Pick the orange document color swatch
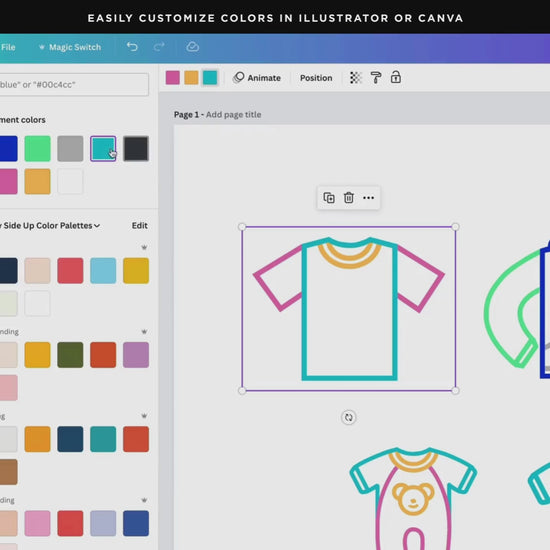The width and height of the screenshot is (550, 550). coord(38,181)
